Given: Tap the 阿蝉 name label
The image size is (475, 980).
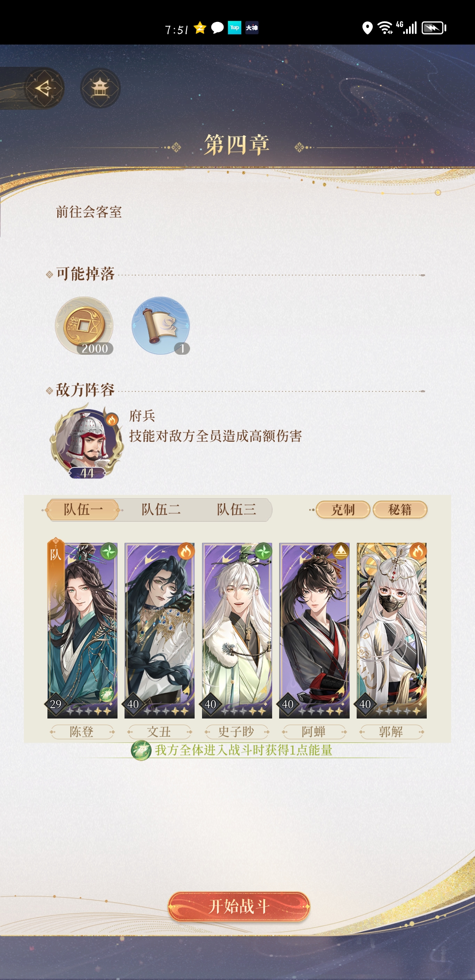Looking at the screenshot, I should (313, 732).
